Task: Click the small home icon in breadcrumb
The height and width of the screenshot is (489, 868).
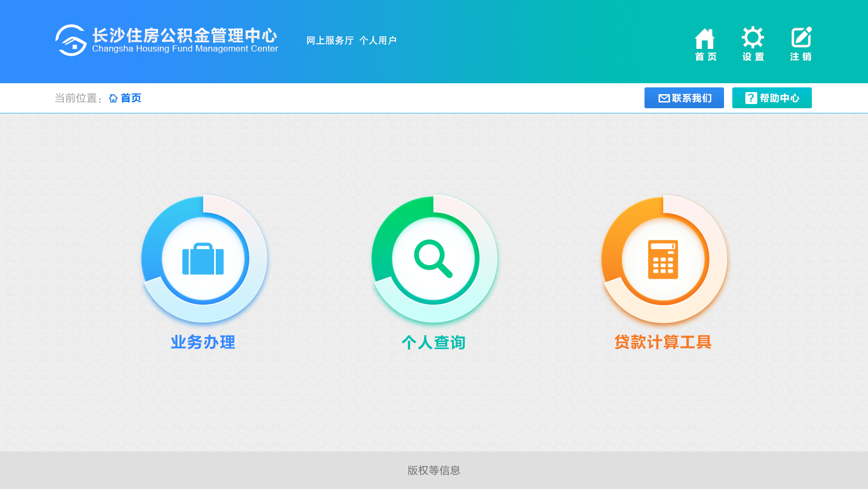Action: pyautogui.click(x=113, y=98)
